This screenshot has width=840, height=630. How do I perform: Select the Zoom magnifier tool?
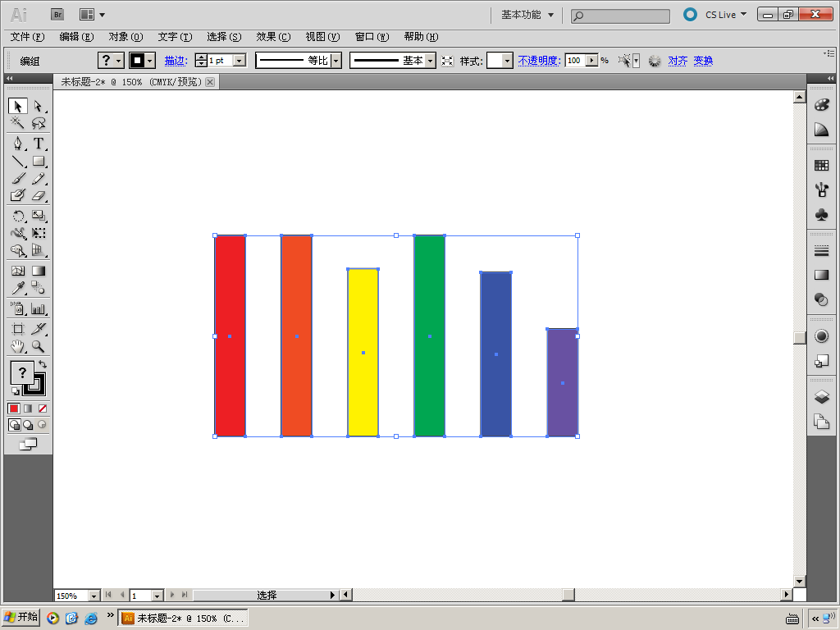point(38,347)
